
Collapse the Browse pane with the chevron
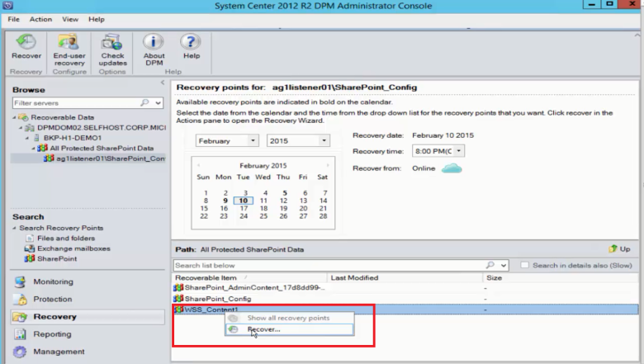(163, 83)
